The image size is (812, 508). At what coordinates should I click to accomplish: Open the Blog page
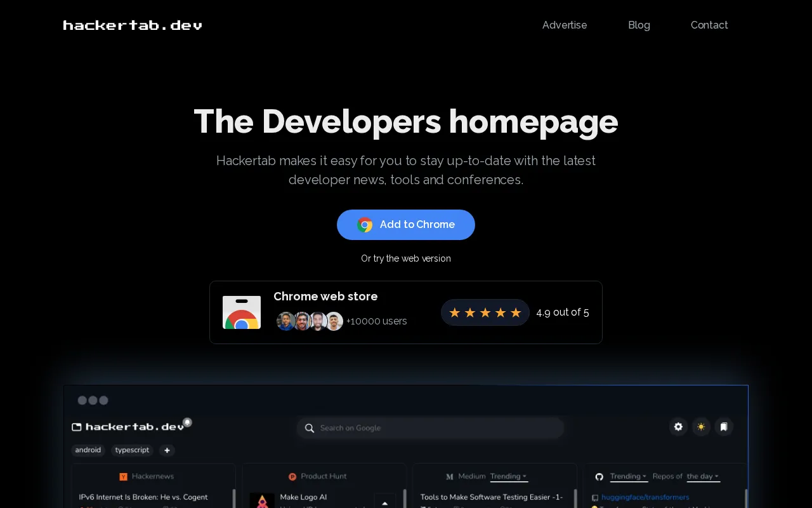click(x=639, y=25)
